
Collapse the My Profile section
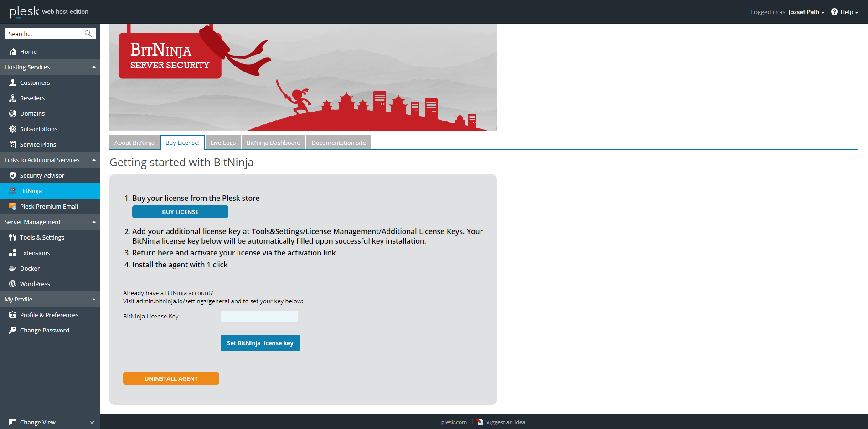(94, 299)
